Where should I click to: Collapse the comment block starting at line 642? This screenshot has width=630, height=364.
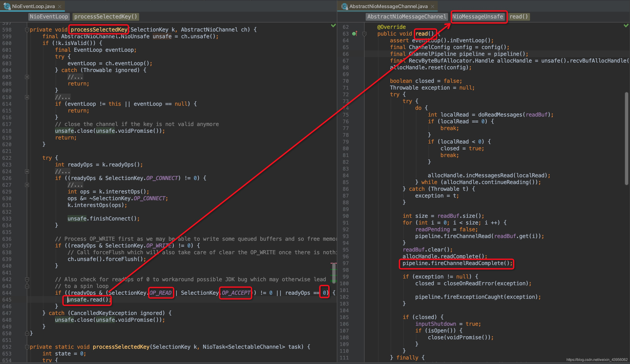click(x=27, y=279)
